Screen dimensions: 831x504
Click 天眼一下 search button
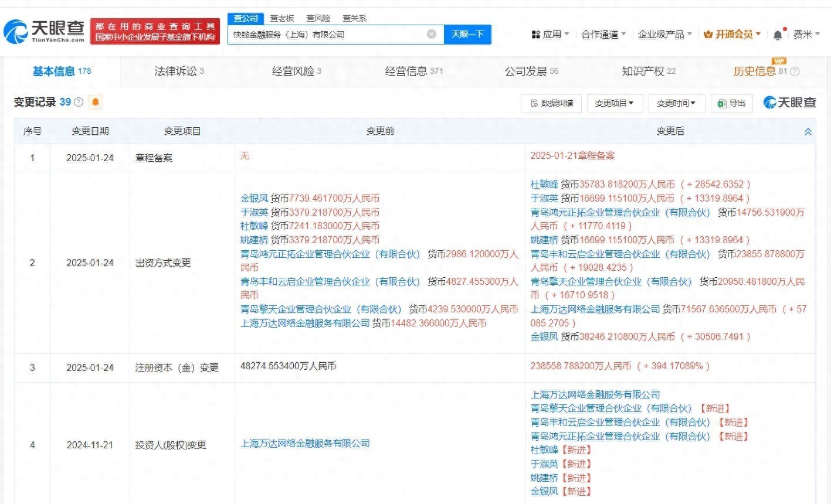tap(467, 35)
